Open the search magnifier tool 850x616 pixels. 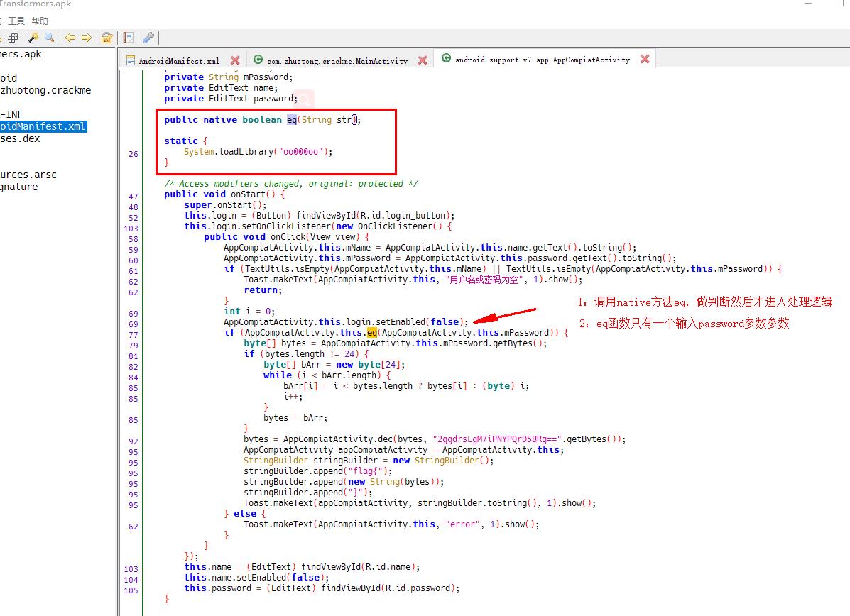tap(49, 38)
